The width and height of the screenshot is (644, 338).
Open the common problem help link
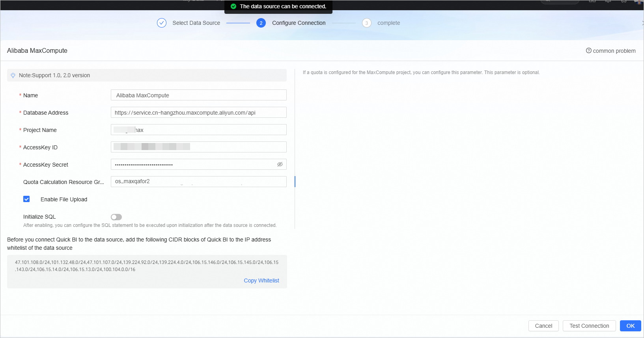(x=611, y=51)
